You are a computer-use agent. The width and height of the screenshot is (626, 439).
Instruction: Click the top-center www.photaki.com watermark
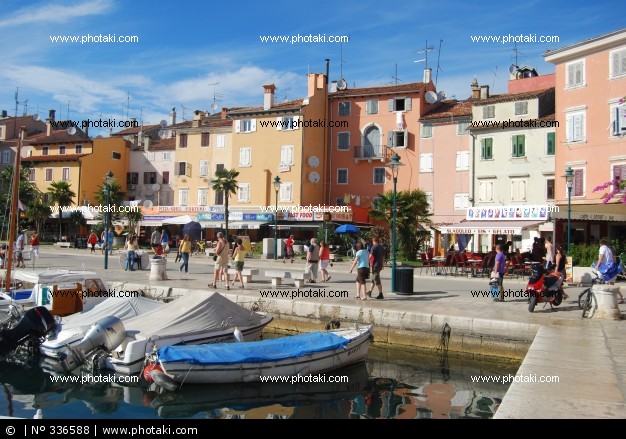point(304,39)
